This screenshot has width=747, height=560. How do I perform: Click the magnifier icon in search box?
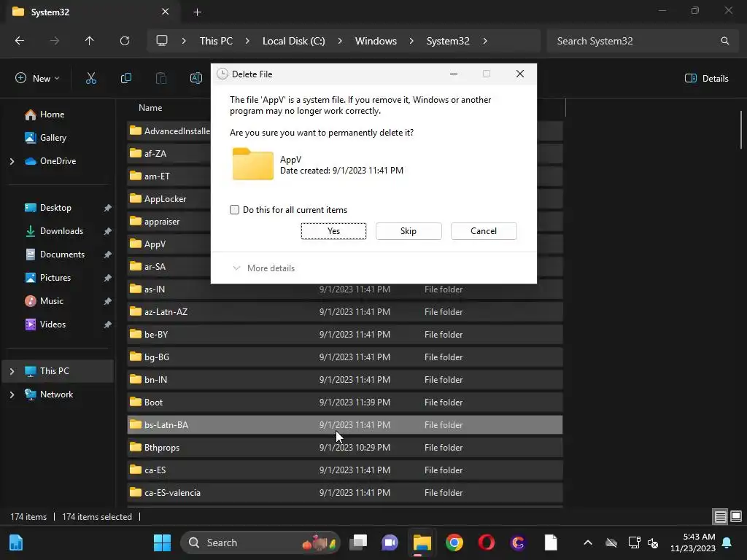(x=724, y=41)
